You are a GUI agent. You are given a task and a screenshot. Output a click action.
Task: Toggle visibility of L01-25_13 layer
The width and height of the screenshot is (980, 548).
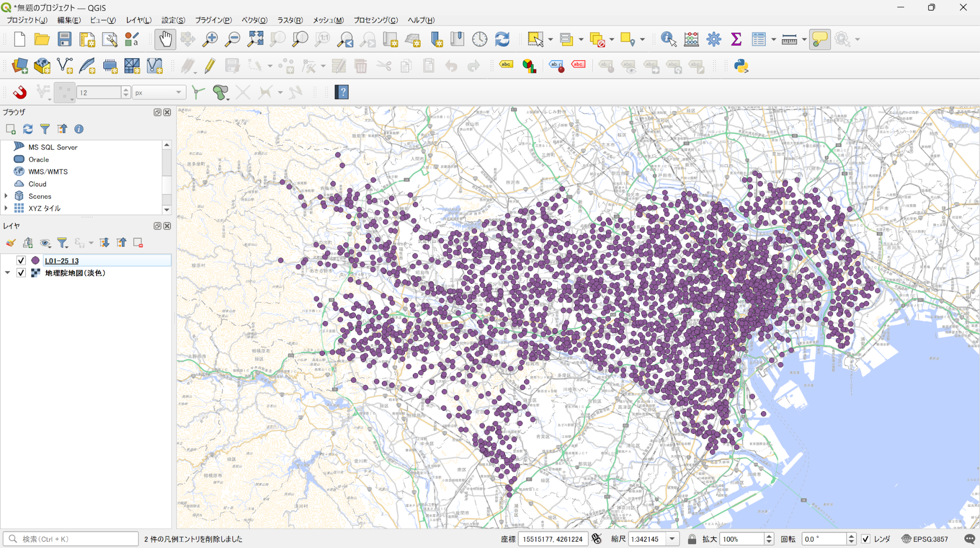[21, 260]
